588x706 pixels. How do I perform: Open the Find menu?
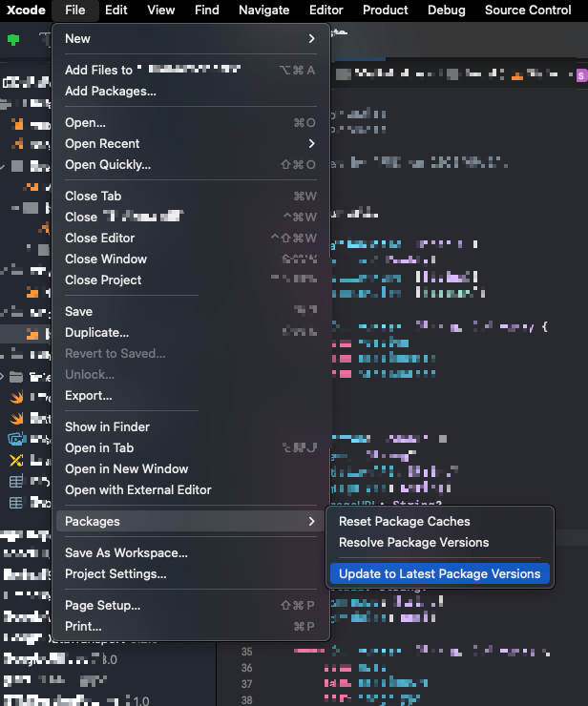(207, 10)
